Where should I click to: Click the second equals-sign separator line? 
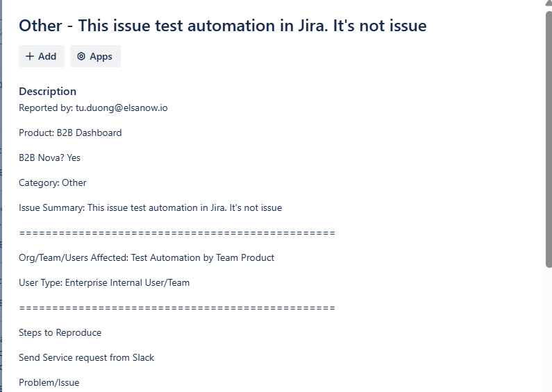point(177,308)
